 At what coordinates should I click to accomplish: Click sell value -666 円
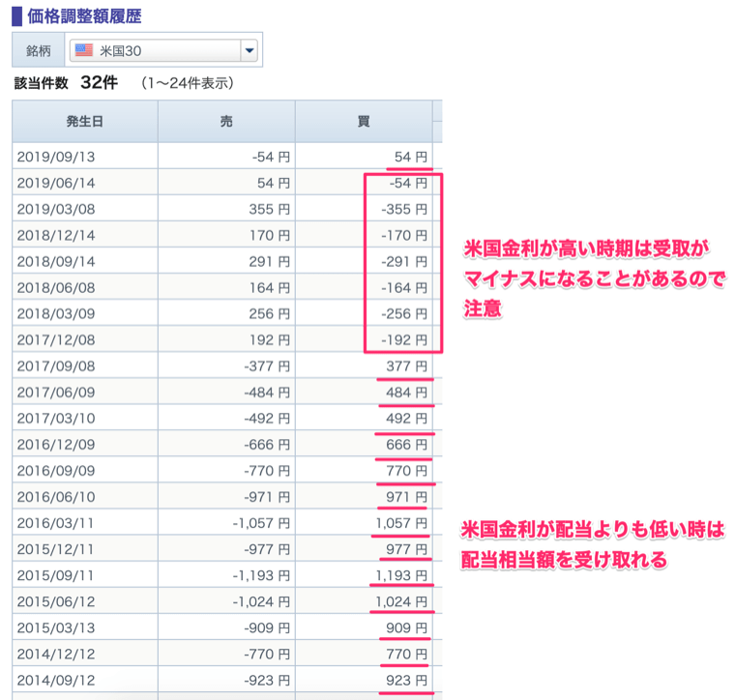(x=267, y=445)
